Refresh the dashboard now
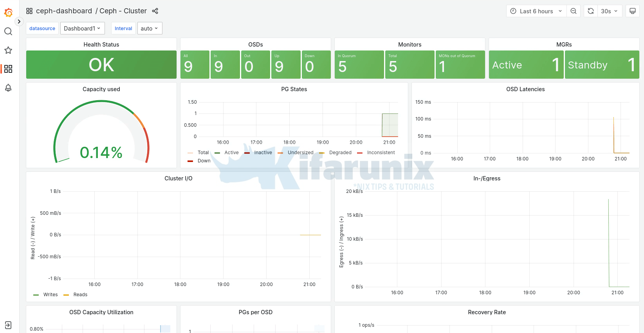 point(591,11)
